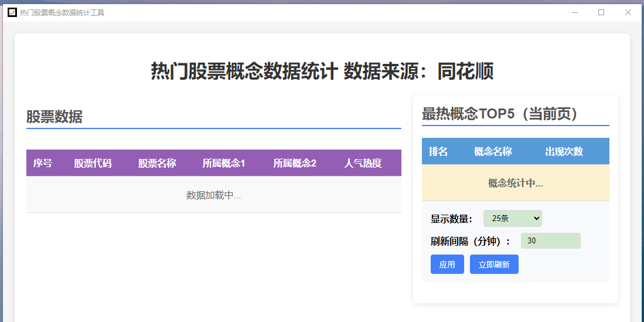Image resolution: width=644 pixels, height=322 pixels.
Task: Close the stock concept statistics window
Action: (628, 12)
